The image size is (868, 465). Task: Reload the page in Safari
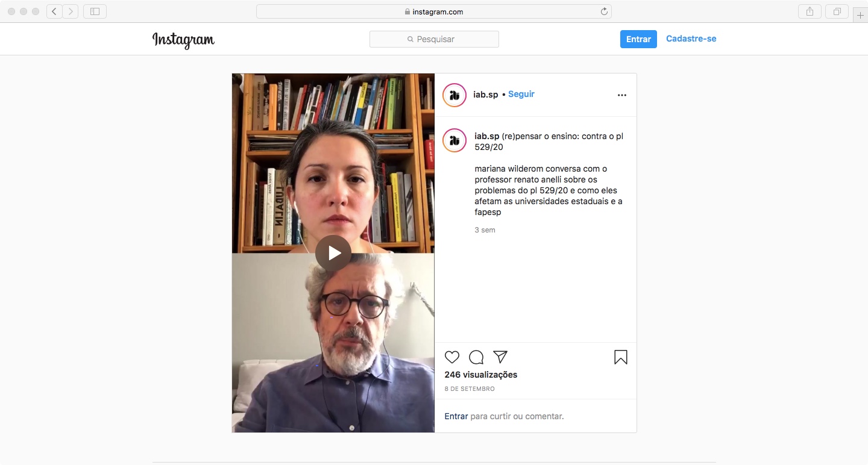coord(604,11)
